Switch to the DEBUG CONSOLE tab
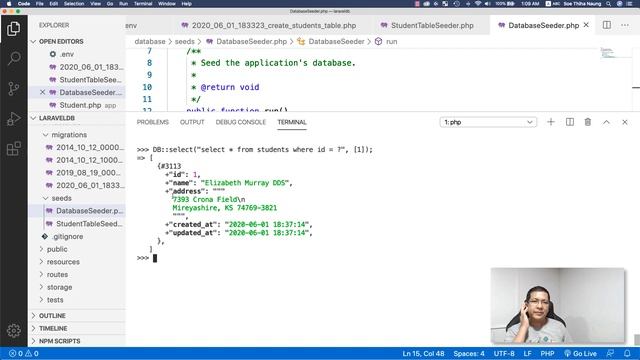This screenshot has height=360, width=640. pyautogui.click(x=240, y=122)
